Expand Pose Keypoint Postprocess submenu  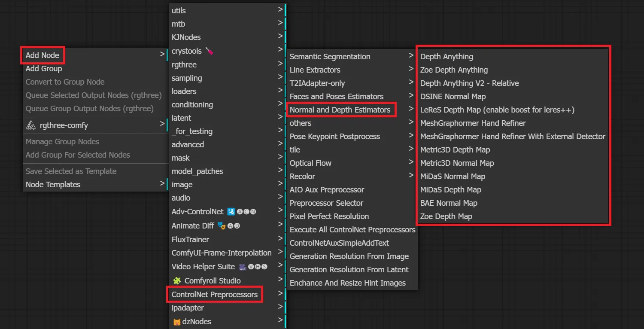click(x=352, y=136)
